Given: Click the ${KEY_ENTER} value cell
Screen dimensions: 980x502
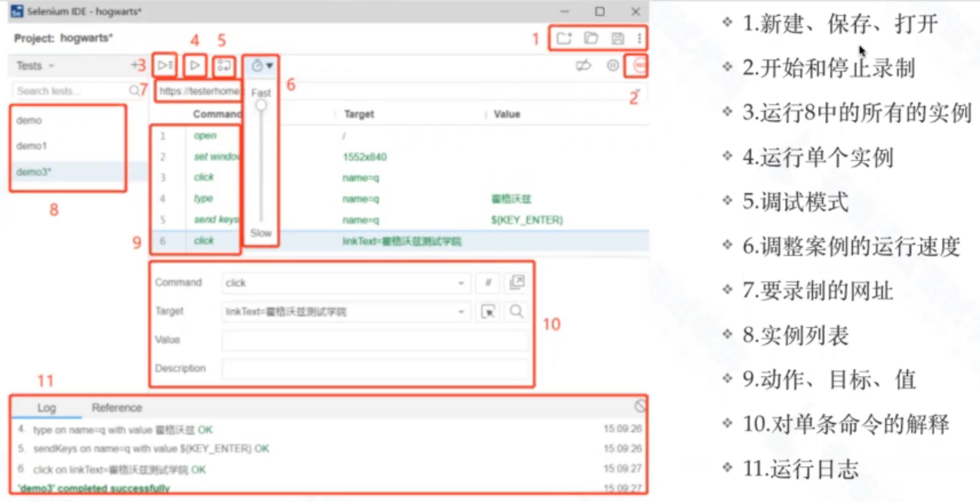Looking at the screenshot, I should pos(527,220).
